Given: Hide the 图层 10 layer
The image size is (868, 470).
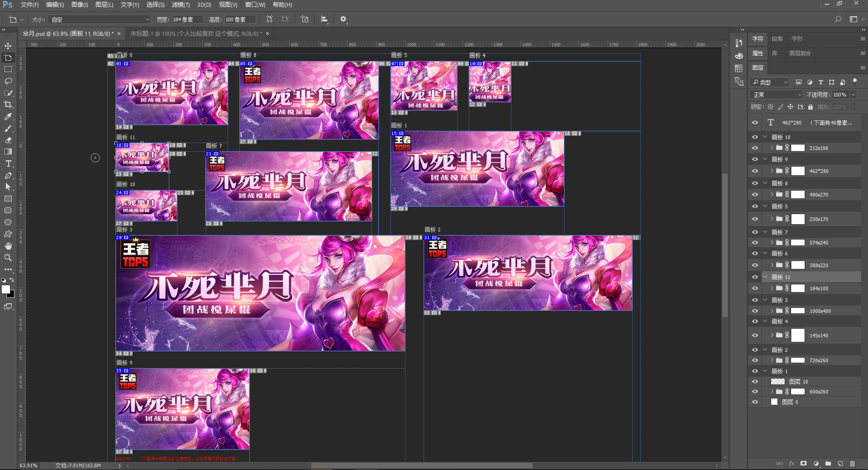Looking at the screenshot, I should pyautogui.click(x=755, y=382).
